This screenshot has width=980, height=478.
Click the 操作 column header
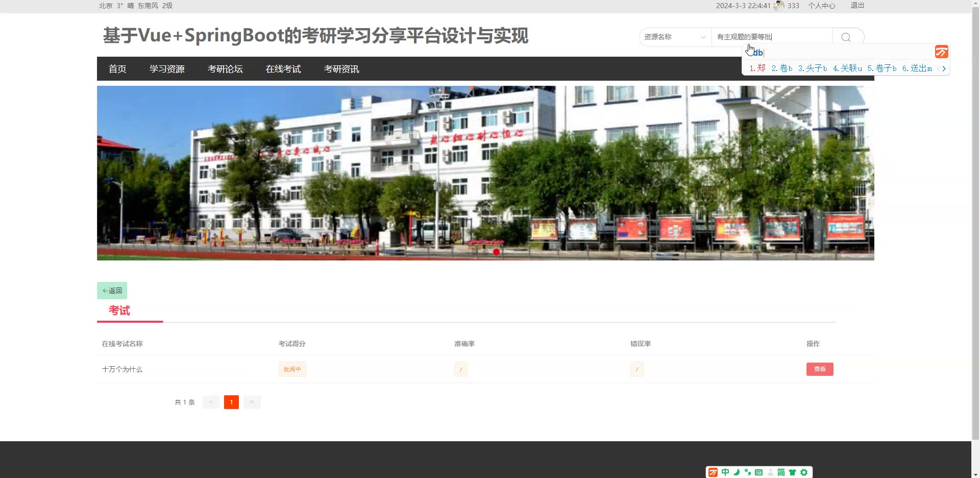pyautogui.click(x=813, y=344)
